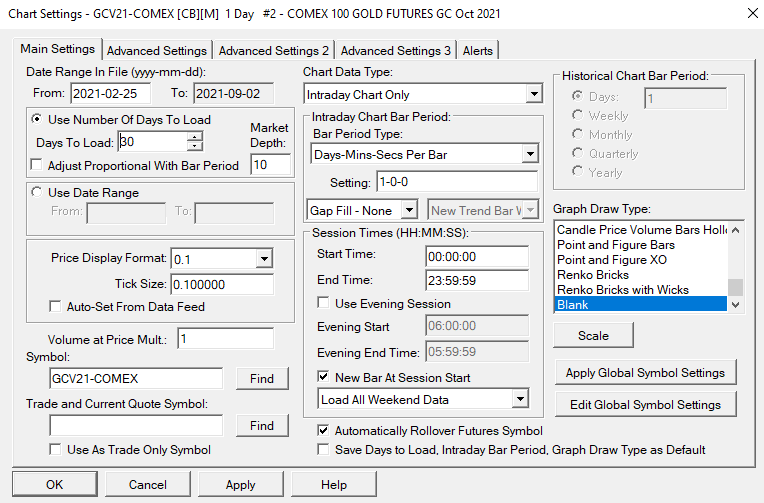Click the Volume at Price Mult. field
Image resolution: width=764 pixels, height=503 pixels.
coord(226,339)
